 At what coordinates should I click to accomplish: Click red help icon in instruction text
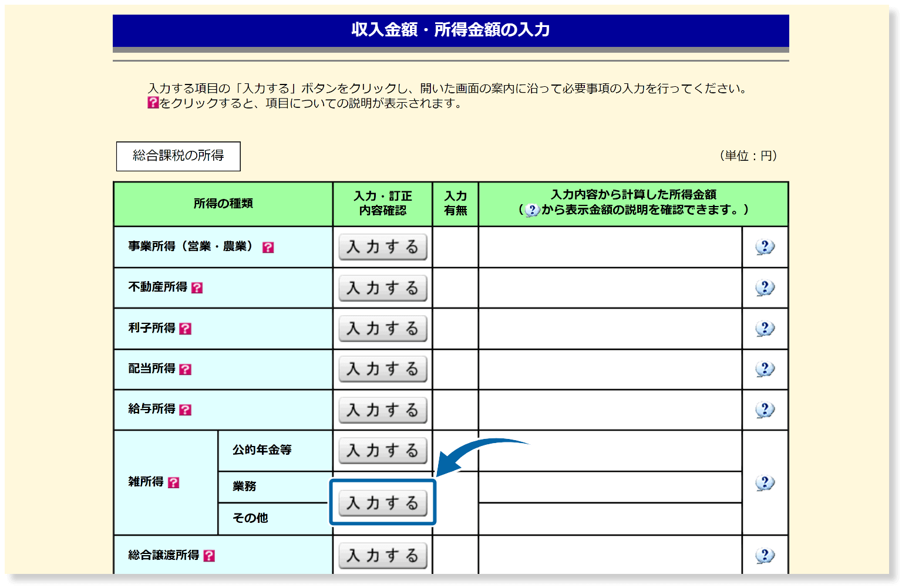click(x=153, y=103)
